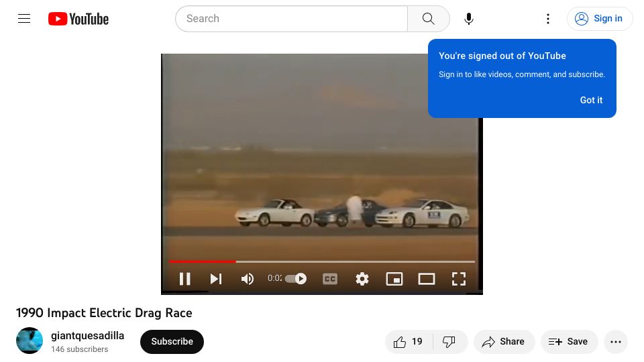The width and height of the screenshot is (644, 362).
Task: Open giantquesadilla channel avatar
Action: coord(29,341)
